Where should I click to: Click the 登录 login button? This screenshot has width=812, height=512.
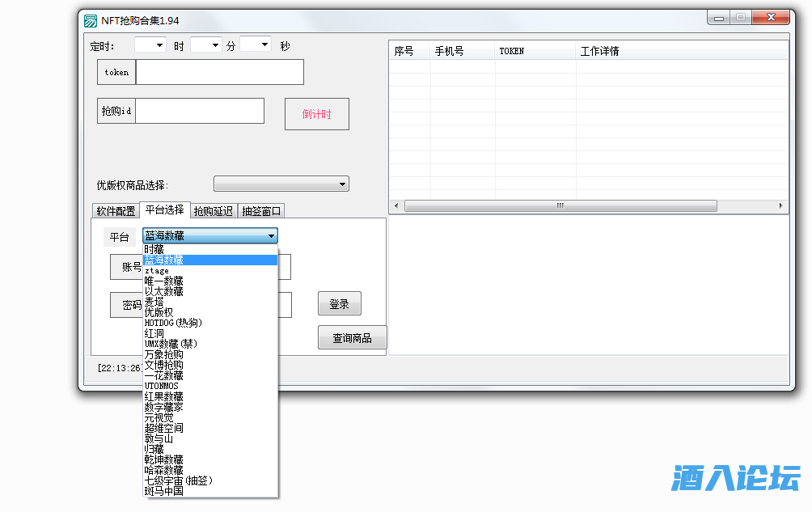(339, 304)
